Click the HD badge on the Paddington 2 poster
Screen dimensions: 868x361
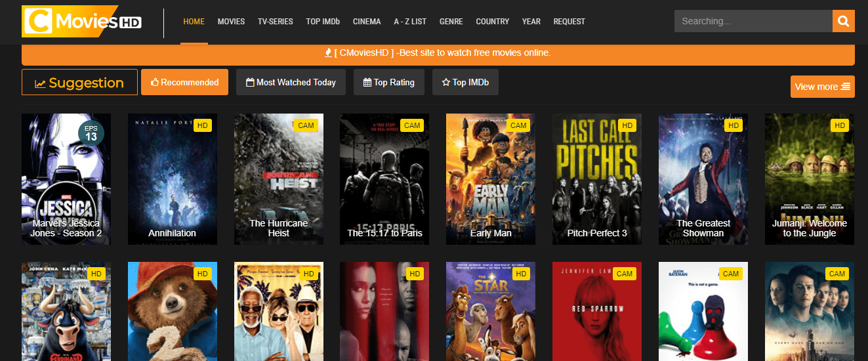tap(203, 274)
